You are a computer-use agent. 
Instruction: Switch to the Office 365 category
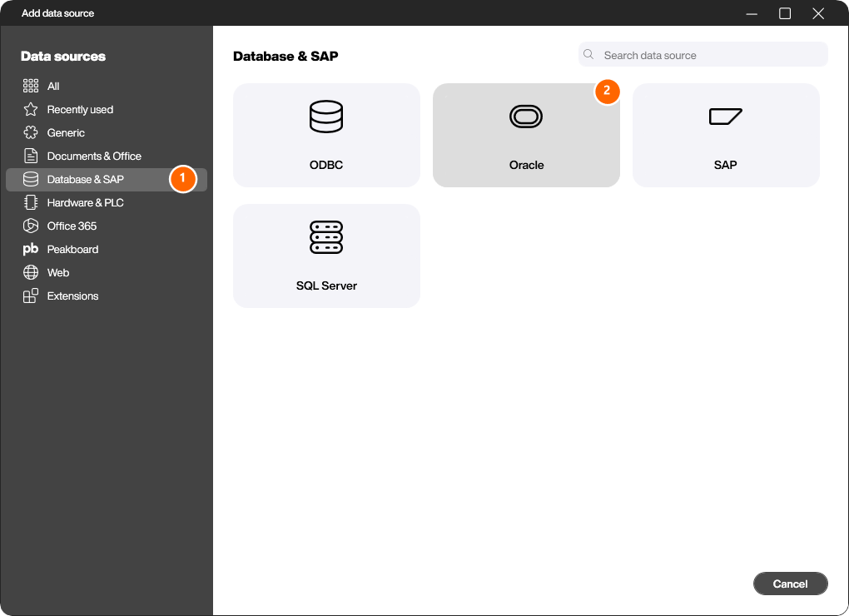point(72,226)
